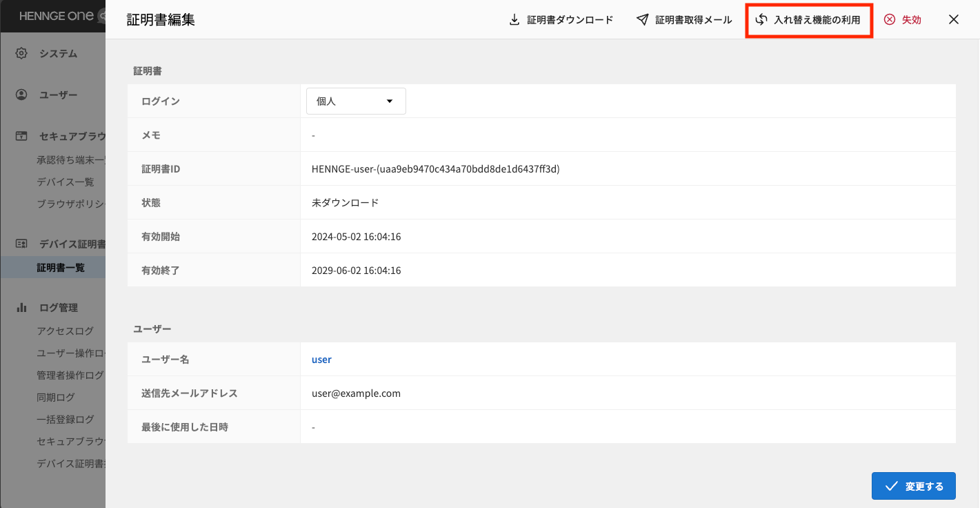Click the デバイス証明書 card icon in the sidebar
This screenshot has width=980, height=508.
click(21, 244)
